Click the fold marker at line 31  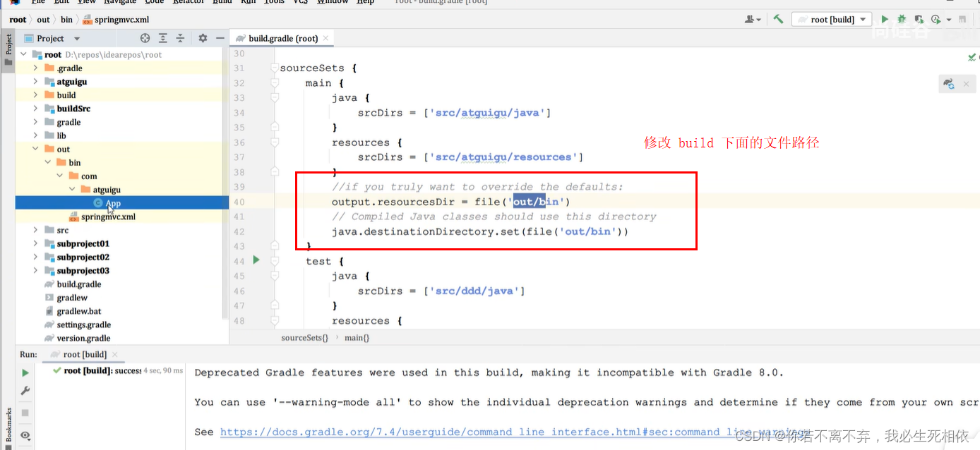point(275,68)
